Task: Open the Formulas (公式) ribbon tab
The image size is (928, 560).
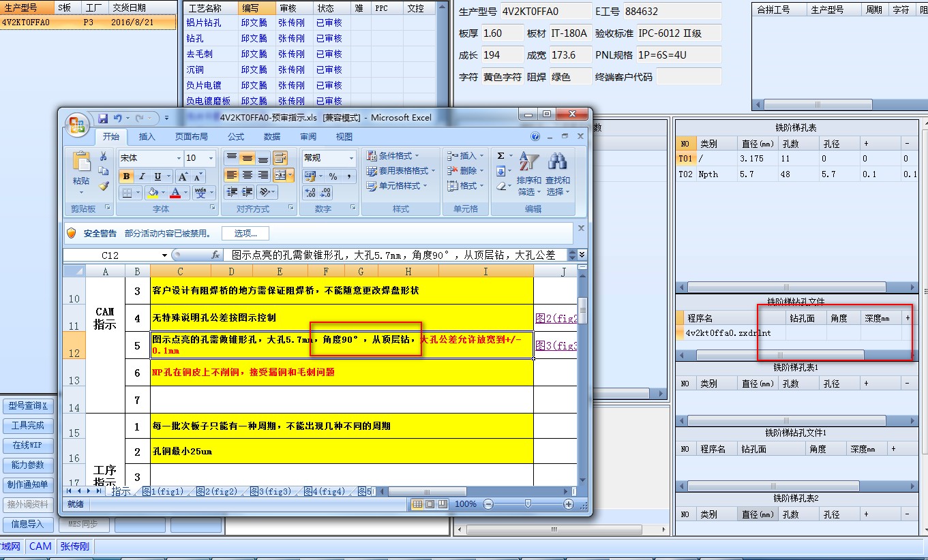Action: (x=236, y=137)
